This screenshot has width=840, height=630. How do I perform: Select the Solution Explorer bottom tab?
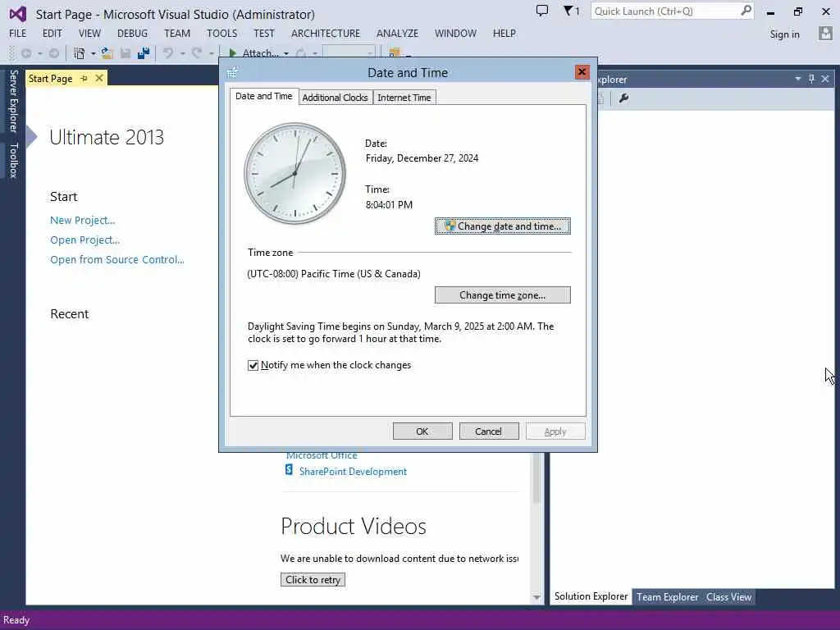(591, 596)
